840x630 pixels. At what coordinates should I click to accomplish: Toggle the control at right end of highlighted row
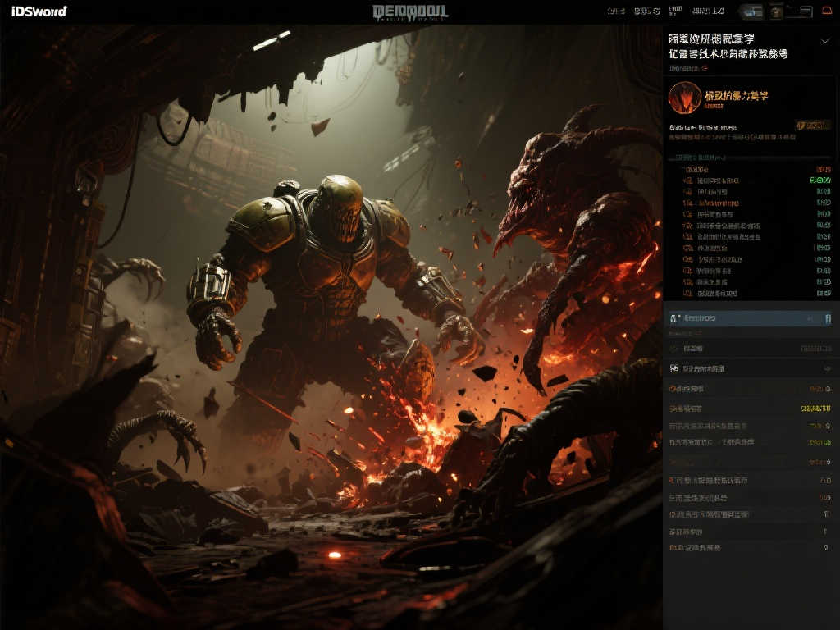point(828,318)
